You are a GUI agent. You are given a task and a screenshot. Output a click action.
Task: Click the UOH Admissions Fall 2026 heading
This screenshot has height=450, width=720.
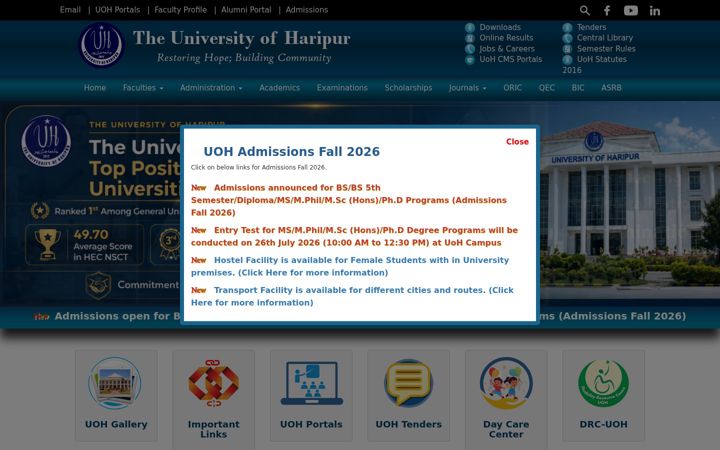click(x=292, y=152)
